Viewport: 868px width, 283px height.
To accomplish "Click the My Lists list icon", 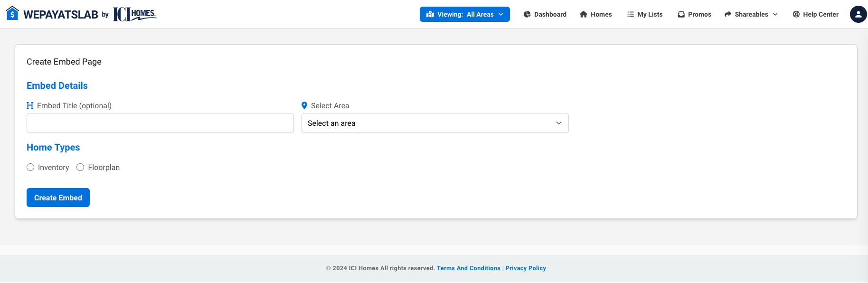I will tap(631, 14).
